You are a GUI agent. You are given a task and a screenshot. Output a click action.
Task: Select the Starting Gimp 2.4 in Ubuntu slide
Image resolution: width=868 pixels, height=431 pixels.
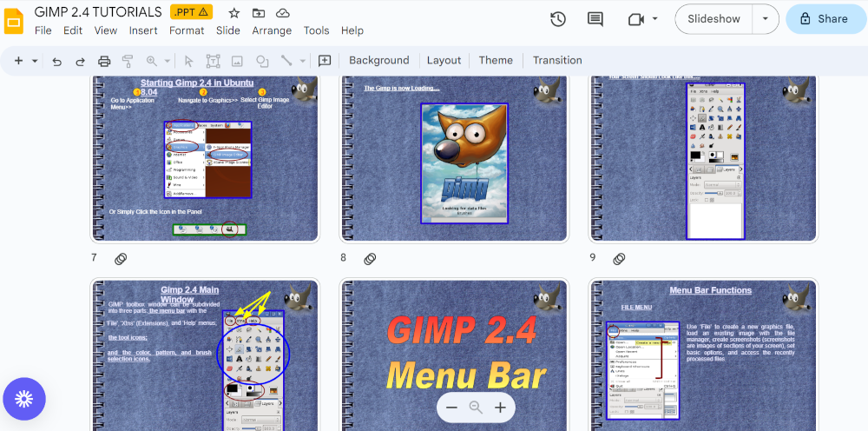(x=205, y=159)
